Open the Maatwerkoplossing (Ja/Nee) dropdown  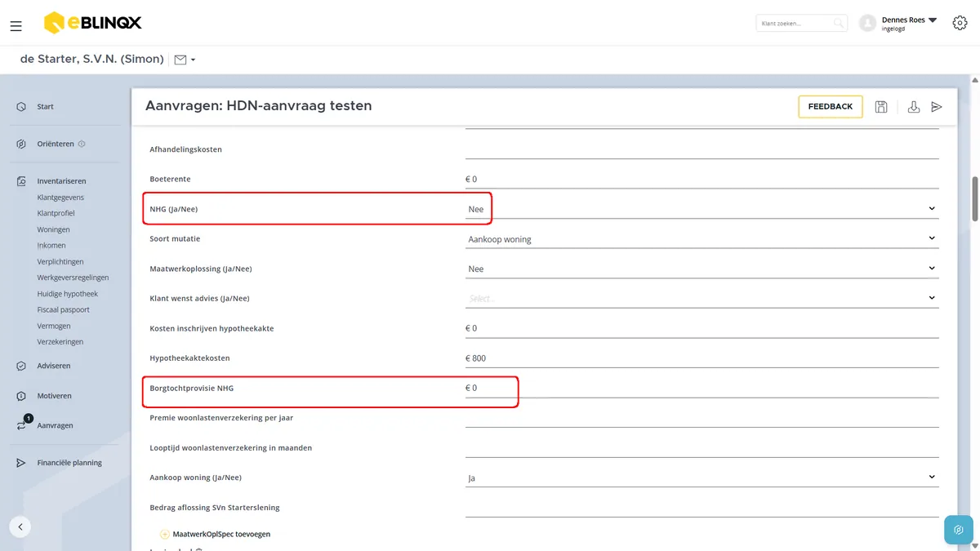pos(702,269)
